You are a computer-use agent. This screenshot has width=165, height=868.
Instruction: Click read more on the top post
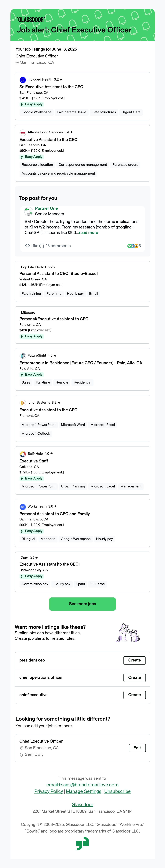point(89,232)
